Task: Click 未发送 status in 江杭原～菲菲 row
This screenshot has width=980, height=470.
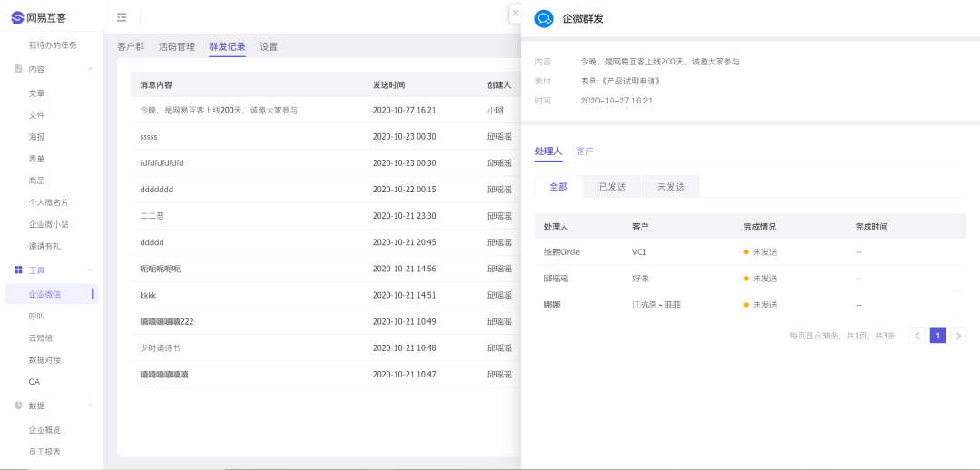Action: (760, 305)
